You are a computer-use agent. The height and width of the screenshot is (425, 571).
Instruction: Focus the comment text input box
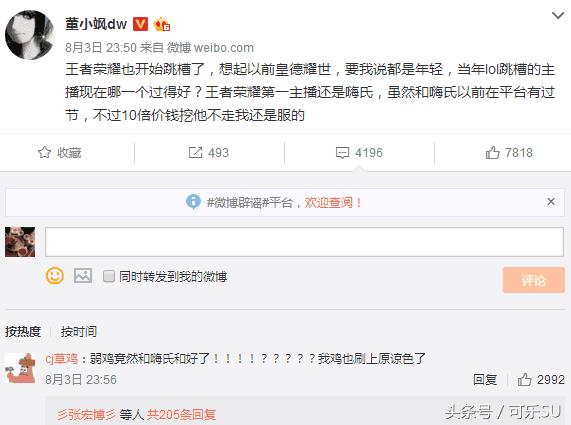(x=304, y=242)
